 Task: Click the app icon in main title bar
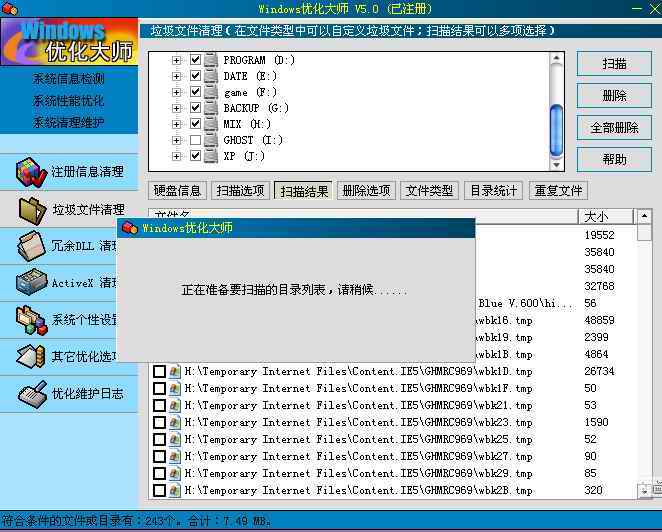(x=9, y=8)
